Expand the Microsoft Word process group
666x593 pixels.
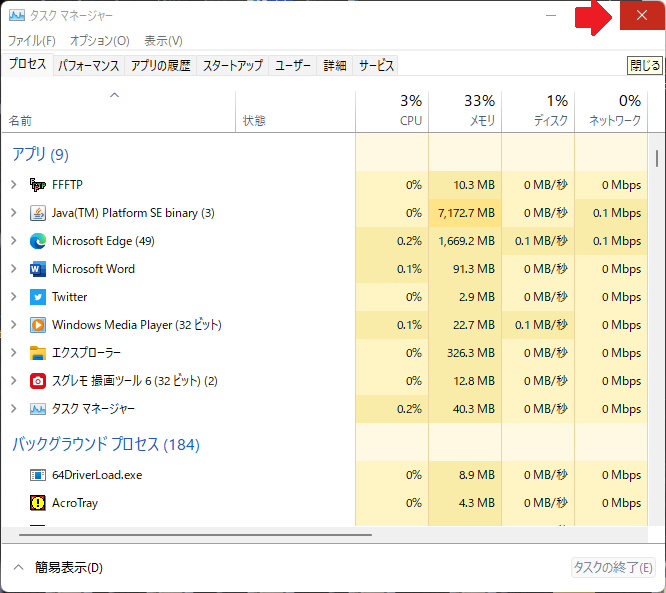tap(14, 269)
